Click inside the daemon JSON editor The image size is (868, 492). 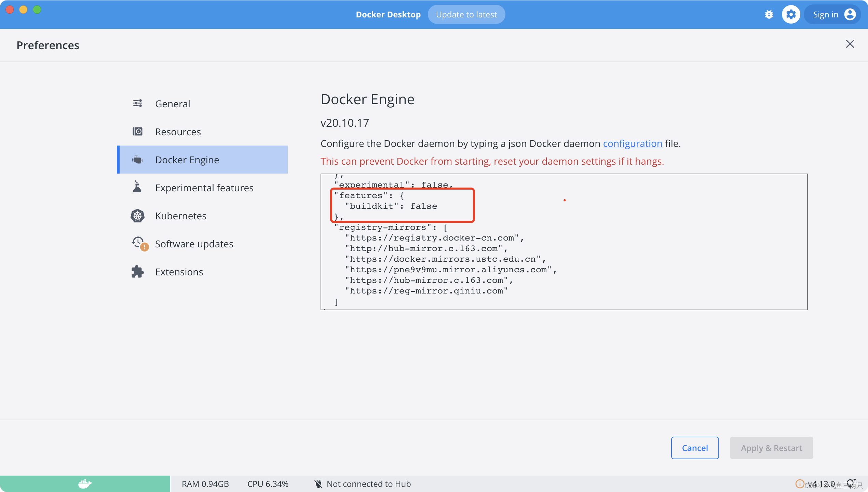[x=564, y=242]
